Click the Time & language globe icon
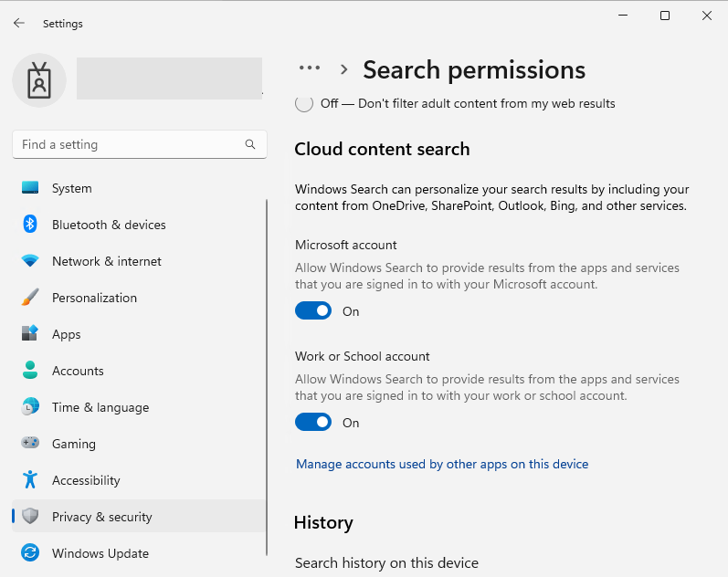Image resolution: width=728 pixels, height=577 pixels. point(30,406)
